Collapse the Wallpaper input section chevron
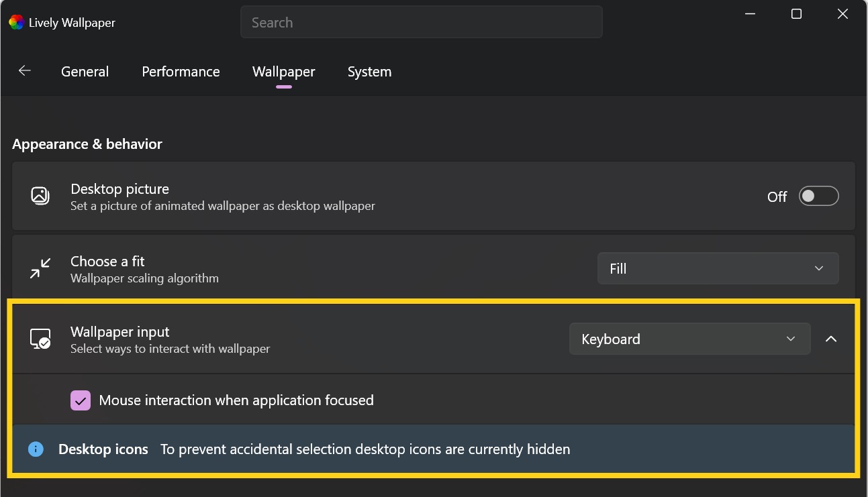 tap(831, 339)
